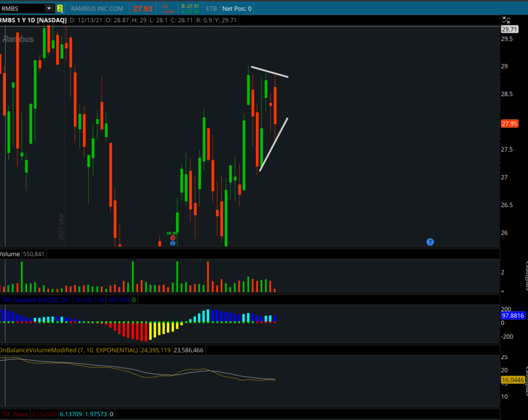
Task: Click the TTM_Squeeze value 187.703
Action: click(118, 299)
